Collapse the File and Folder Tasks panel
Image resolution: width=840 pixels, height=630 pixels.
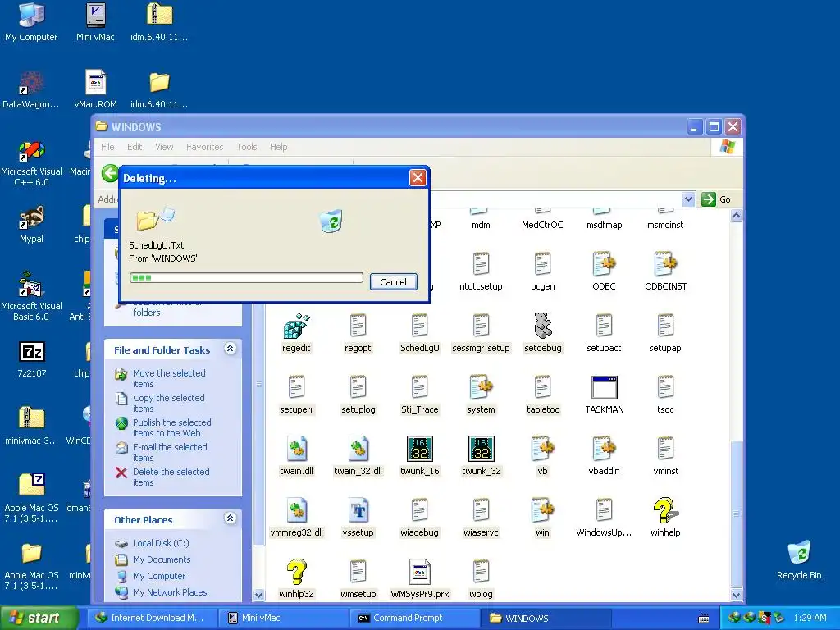(x=230, y=349)
